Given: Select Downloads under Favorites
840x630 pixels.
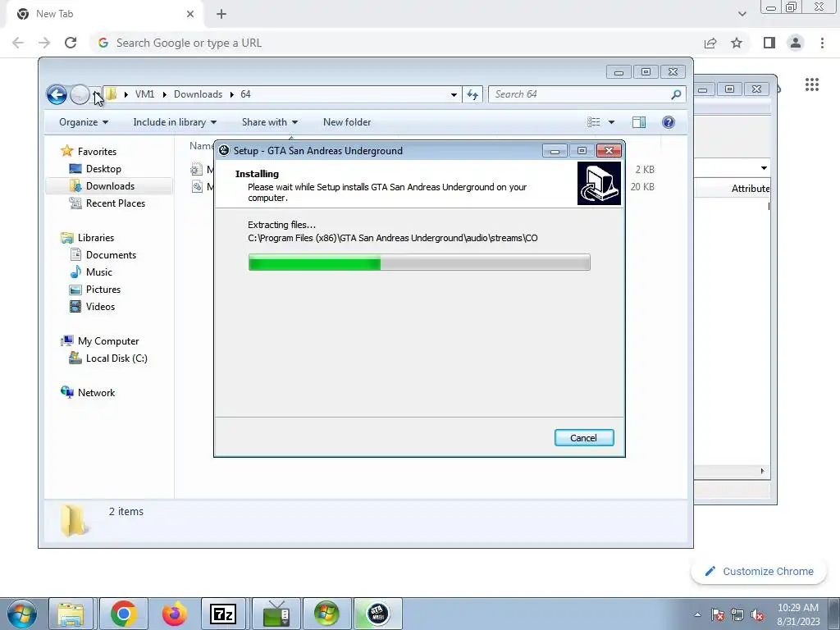Looking at the screenshot, I should 110,186.
